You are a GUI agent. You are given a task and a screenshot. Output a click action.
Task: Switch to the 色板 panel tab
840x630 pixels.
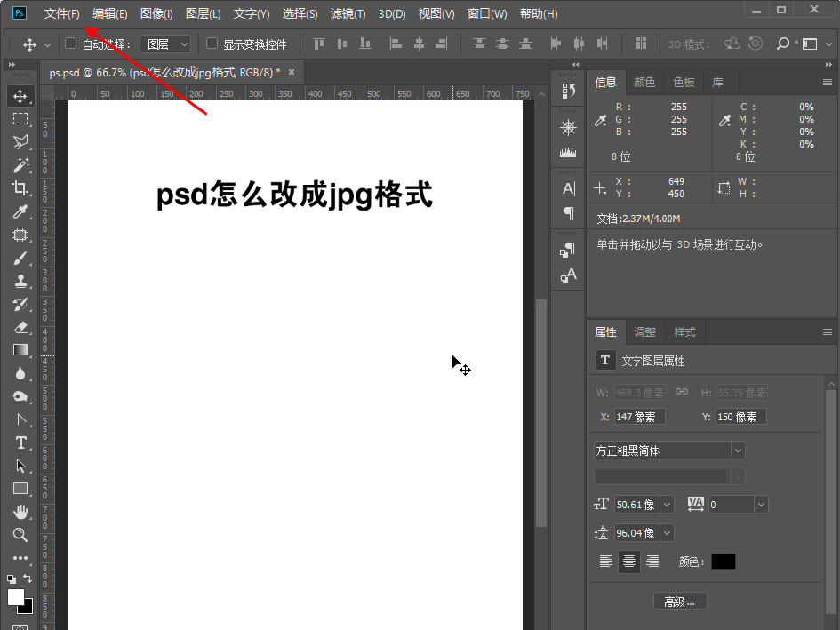point(684,82)
